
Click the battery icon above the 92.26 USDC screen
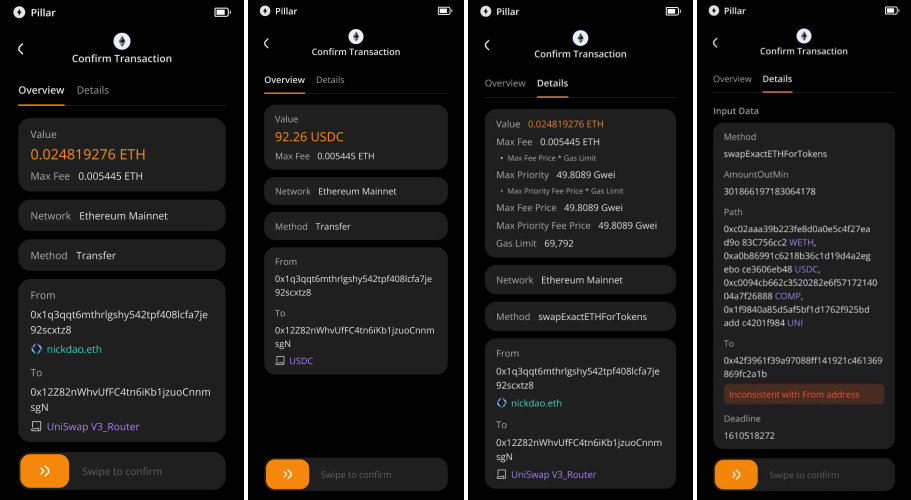click(x=444, y=11)
